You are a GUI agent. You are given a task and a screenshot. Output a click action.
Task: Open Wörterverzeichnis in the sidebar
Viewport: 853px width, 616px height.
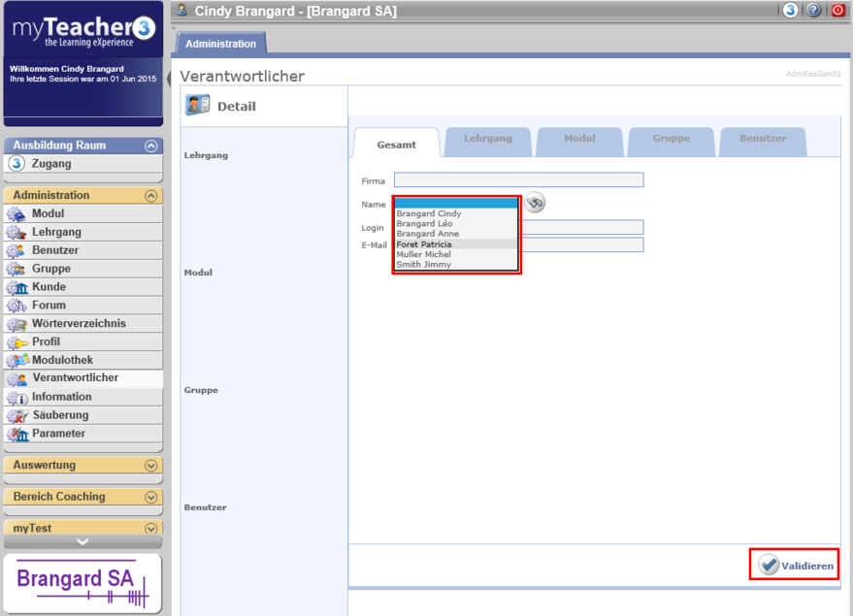(x=79, y=324)
